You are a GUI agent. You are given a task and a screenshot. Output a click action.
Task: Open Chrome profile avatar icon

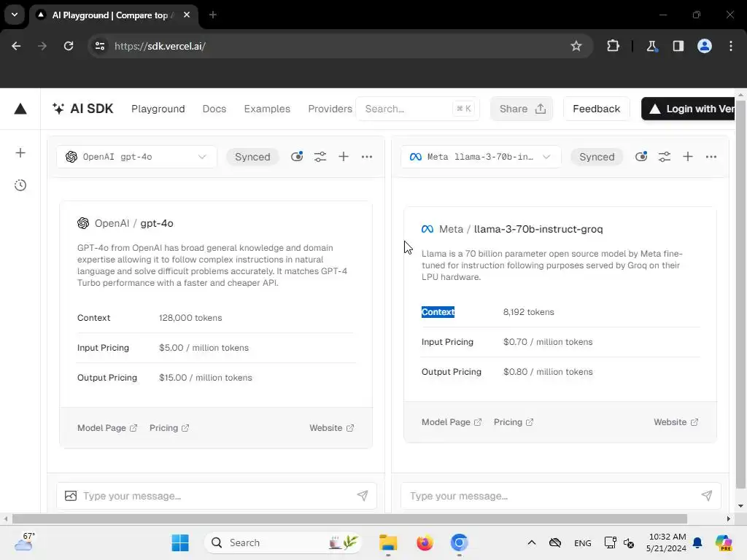pos(705,46)
